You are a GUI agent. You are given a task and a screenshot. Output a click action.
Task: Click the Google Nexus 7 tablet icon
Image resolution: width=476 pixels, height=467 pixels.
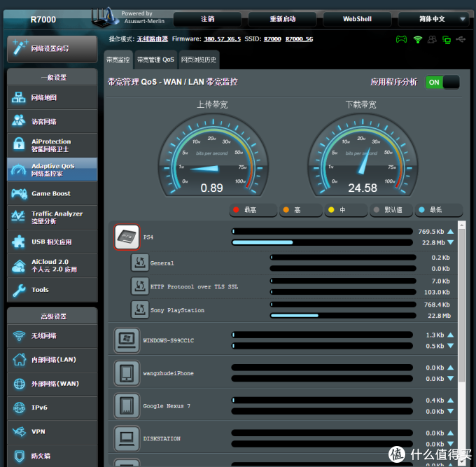tap(127, 406)
